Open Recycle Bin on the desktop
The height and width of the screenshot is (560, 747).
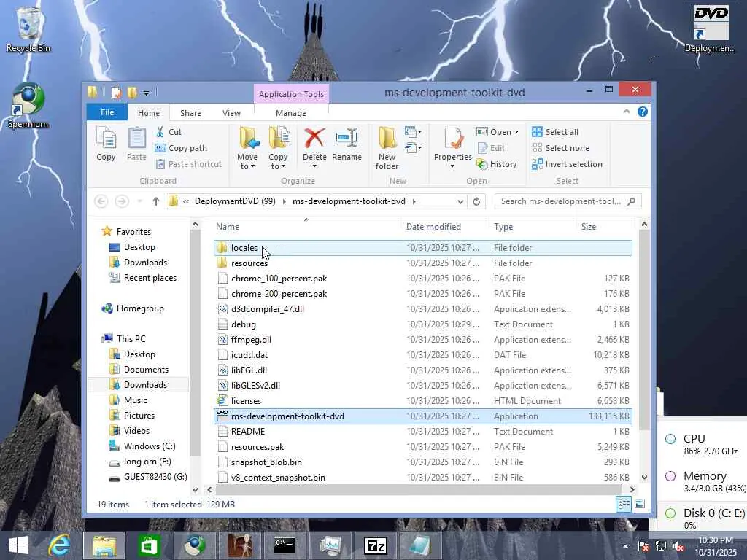(x=28, y=30)
